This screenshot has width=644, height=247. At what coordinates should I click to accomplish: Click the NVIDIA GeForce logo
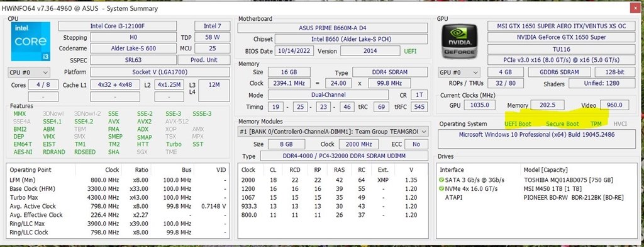460,41
